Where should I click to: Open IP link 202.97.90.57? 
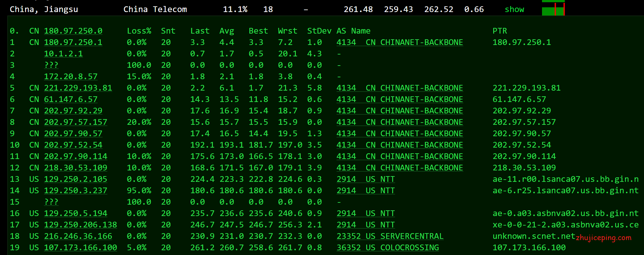point(73,134)
